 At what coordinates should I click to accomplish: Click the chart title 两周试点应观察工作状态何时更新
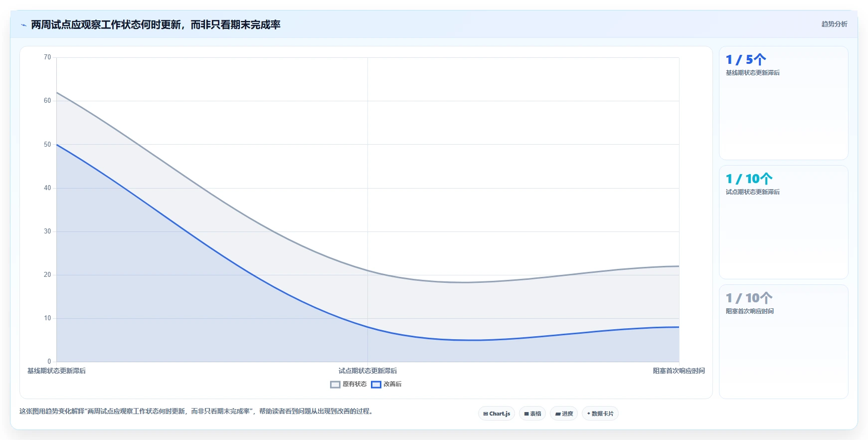tap(156, 24)
